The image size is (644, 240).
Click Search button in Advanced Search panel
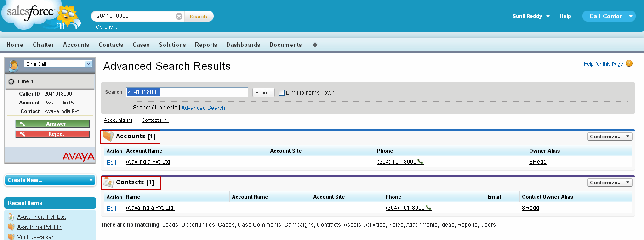(263, 92)
